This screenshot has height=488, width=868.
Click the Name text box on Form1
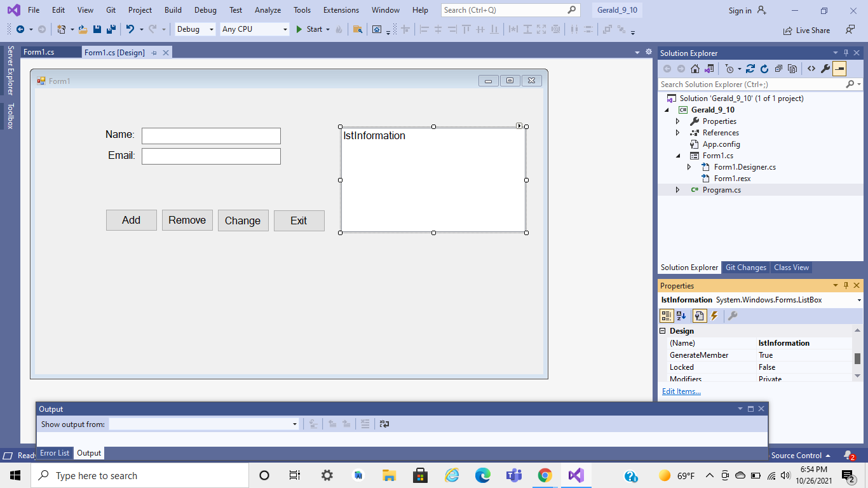pos(211,135)
